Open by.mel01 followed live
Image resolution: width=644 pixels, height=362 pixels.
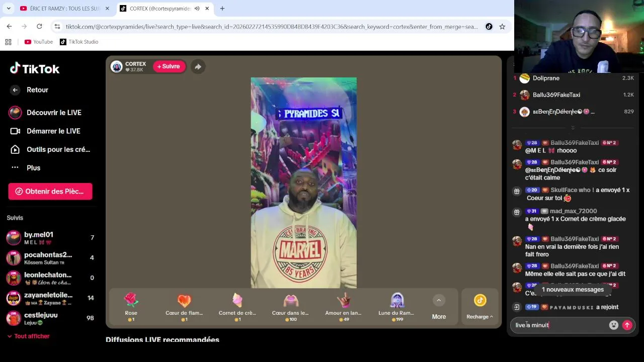point(50,238)
